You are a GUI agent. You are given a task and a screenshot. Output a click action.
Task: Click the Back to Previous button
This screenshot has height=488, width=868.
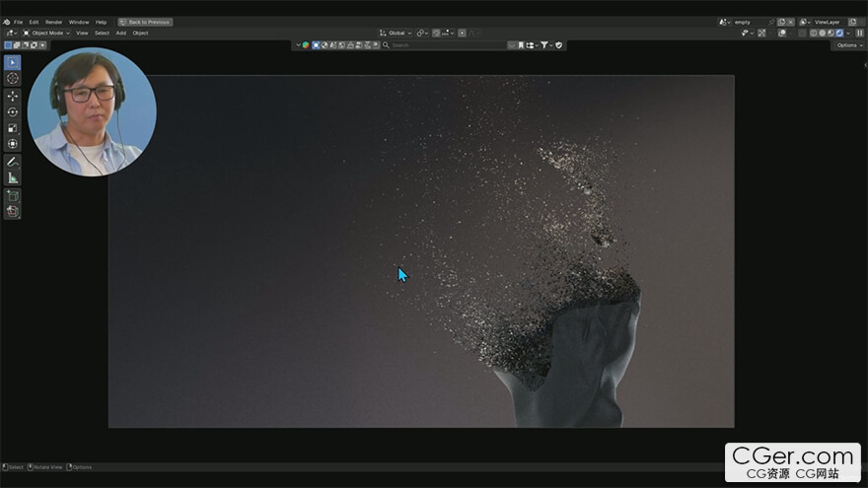pyautogui.click(x=145, y=22)
